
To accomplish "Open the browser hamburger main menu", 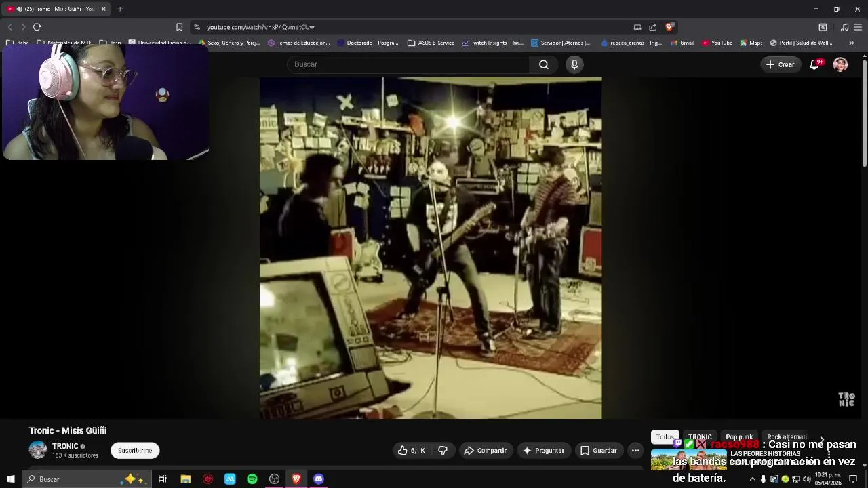I will [858, 27].
